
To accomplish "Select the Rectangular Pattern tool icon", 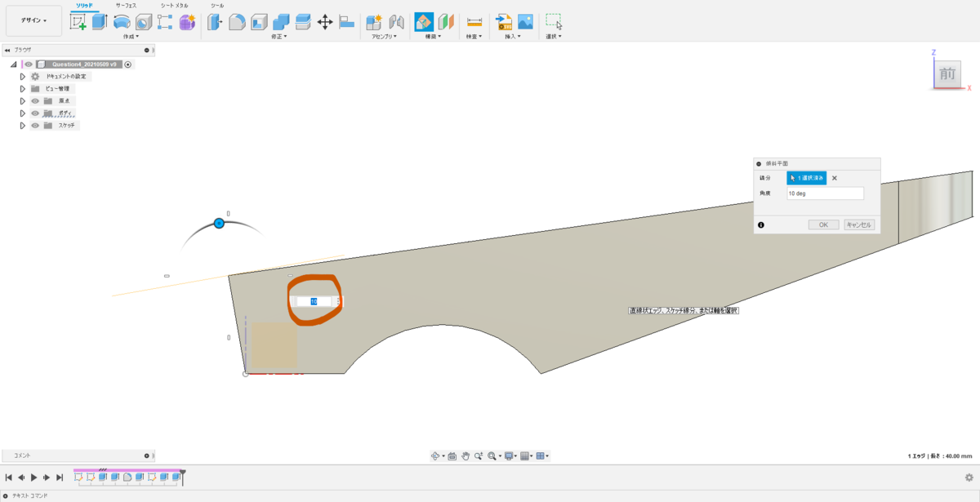I will click(165, 22).
